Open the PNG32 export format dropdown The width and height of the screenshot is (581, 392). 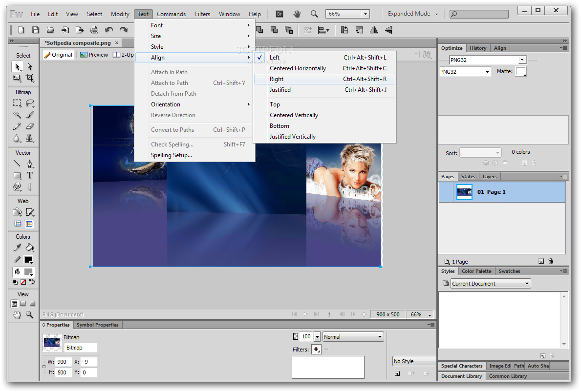[x=487, y=72]
